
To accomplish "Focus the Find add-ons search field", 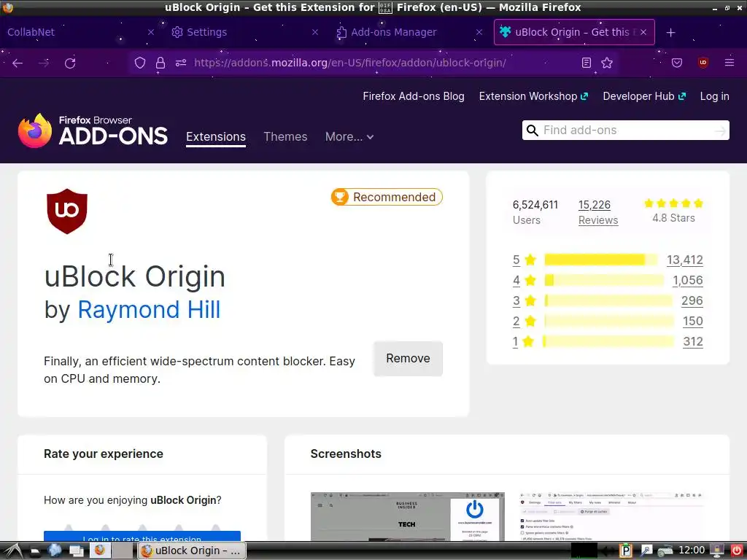I will (x=625, y=130).
